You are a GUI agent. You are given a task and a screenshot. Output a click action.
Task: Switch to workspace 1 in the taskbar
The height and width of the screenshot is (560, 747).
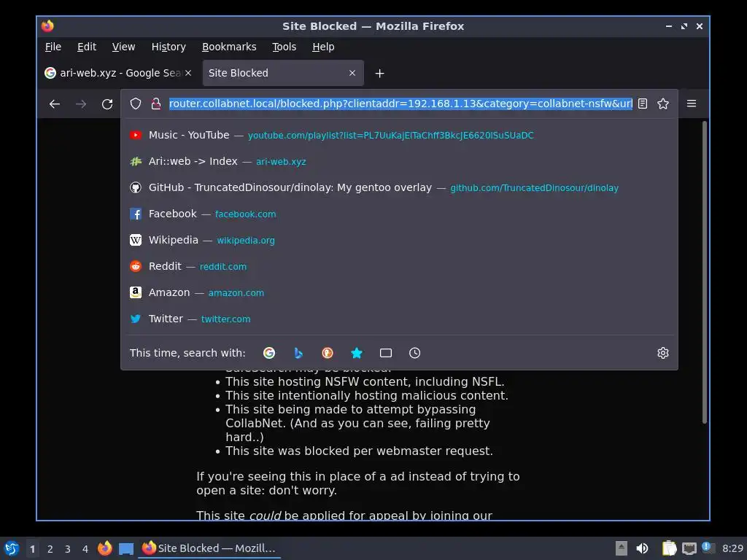[x=32, y=549]
